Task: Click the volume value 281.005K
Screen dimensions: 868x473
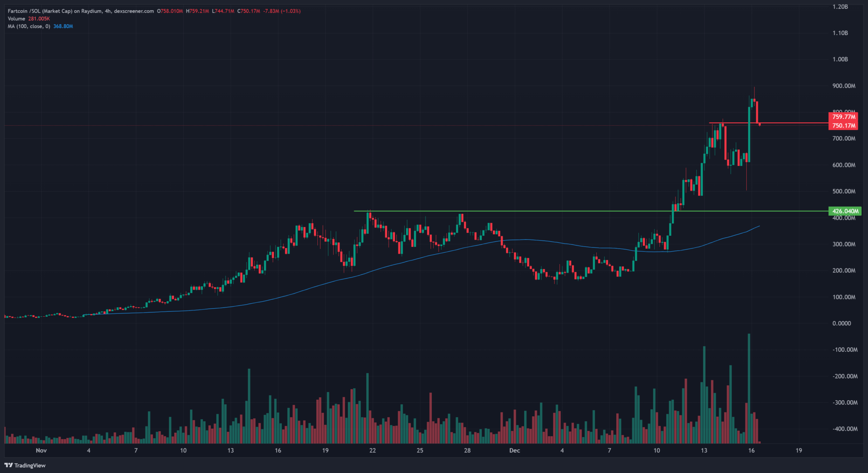Action: [39, 19]
